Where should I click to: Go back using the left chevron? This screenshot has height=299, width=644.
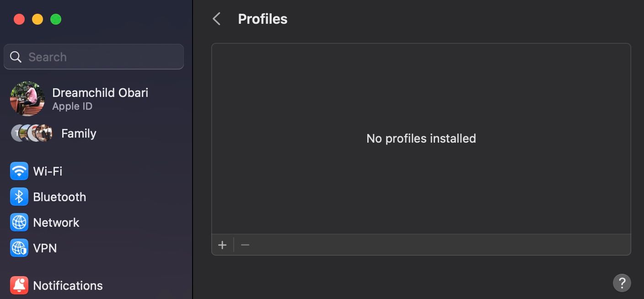tap(217, 19)
